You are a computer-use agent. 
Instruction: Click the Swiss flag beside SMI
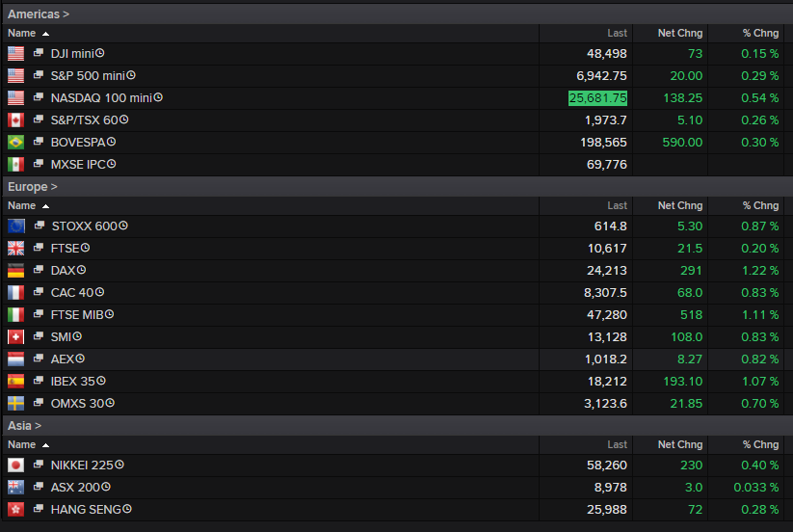click(x=15, y=336)
